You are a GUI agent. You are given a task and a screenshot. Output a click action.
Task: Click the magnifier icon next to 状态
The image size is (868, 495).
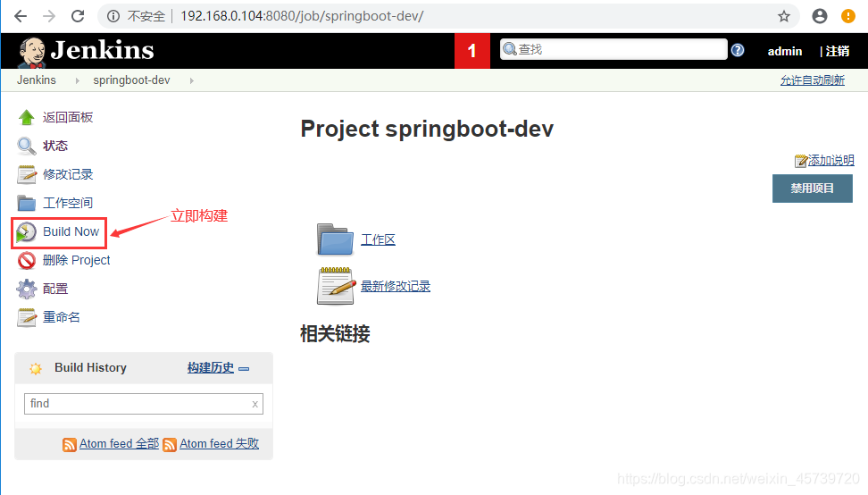26,147
